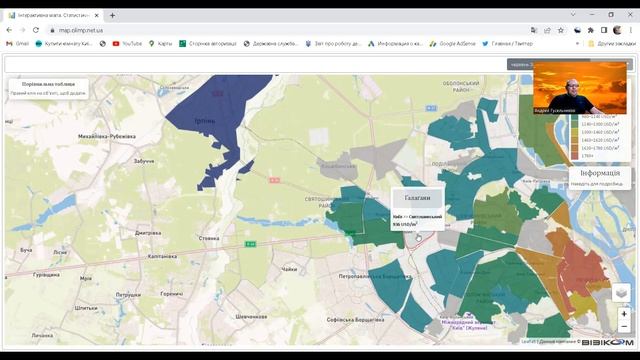Open the Gmail bookmark
The height and width of the screenshot is (360, 640).
(x=18, y=43)
